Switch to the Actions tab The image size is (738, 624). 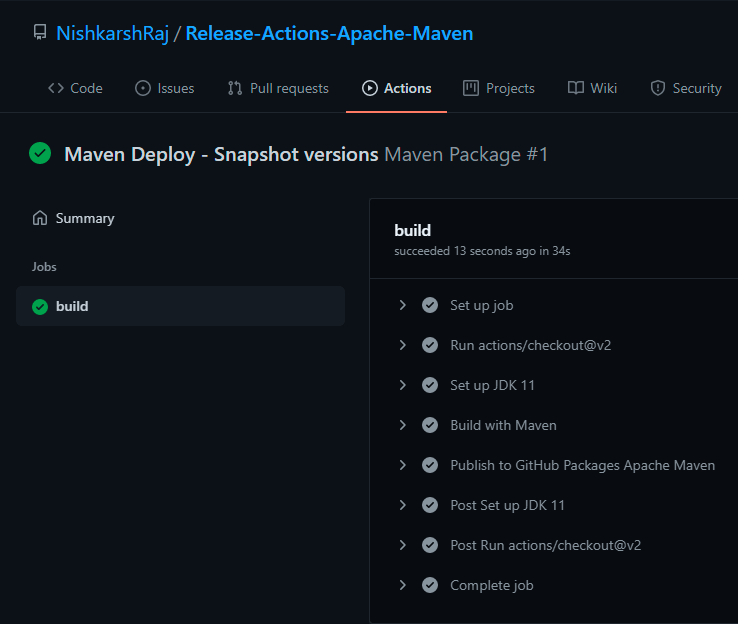pos(396,88)
